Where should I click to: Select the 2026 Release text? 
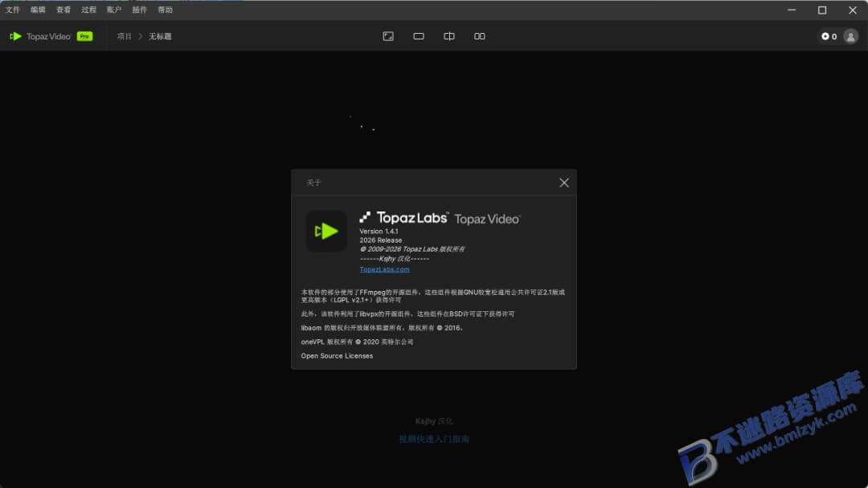[x=381, y=240]
